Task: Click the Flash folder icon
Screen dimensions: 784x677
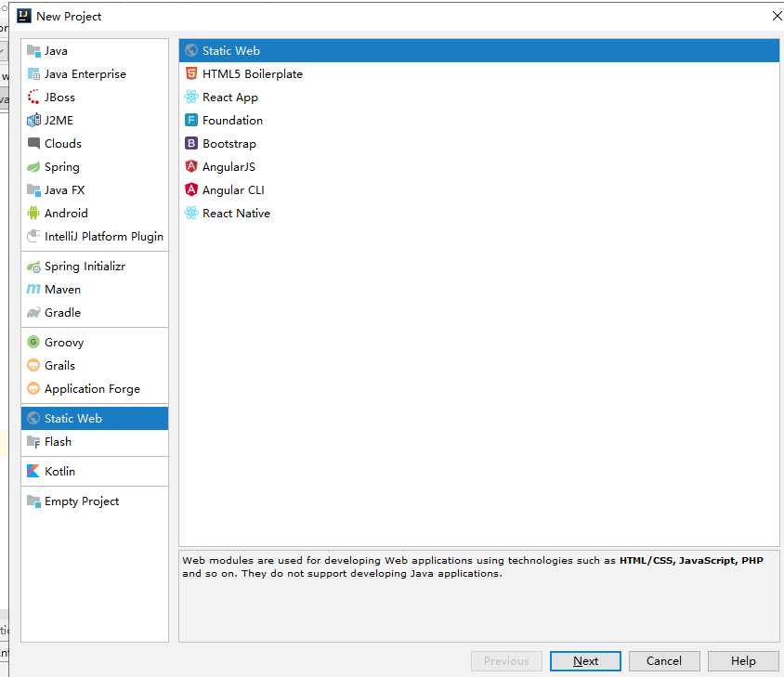Action: click(33, 441)
